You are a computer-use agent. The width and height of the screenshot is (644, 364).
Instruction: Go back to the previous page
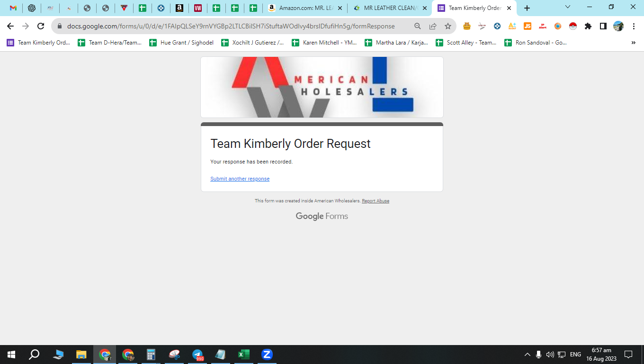click(10, 27)
